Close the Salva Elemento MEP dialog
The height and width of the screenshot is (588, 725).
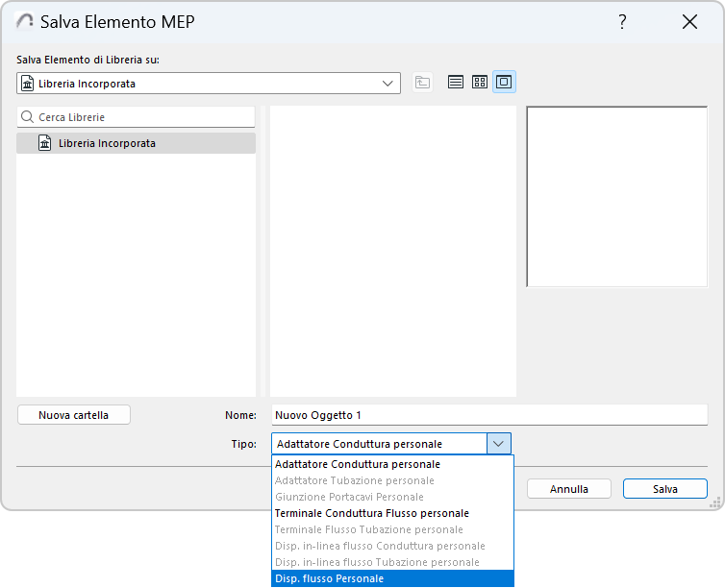(x=689, y=22)
